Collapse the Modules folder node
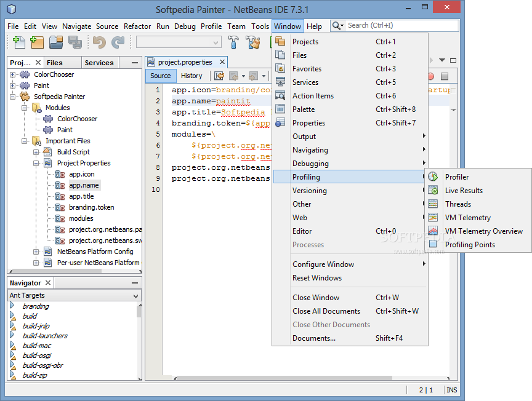 [x=24, y=108]
